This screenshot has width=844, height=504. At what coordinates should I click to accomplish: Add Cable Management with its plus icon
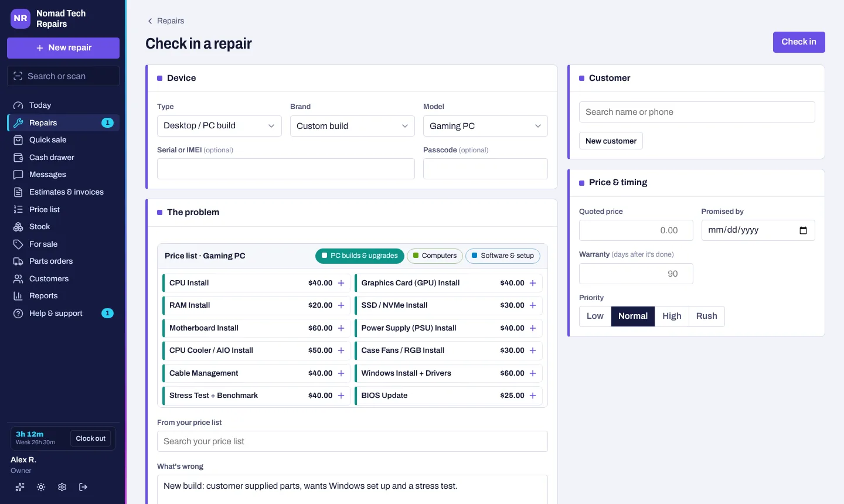pyautogui.click(x=341, y=373)
